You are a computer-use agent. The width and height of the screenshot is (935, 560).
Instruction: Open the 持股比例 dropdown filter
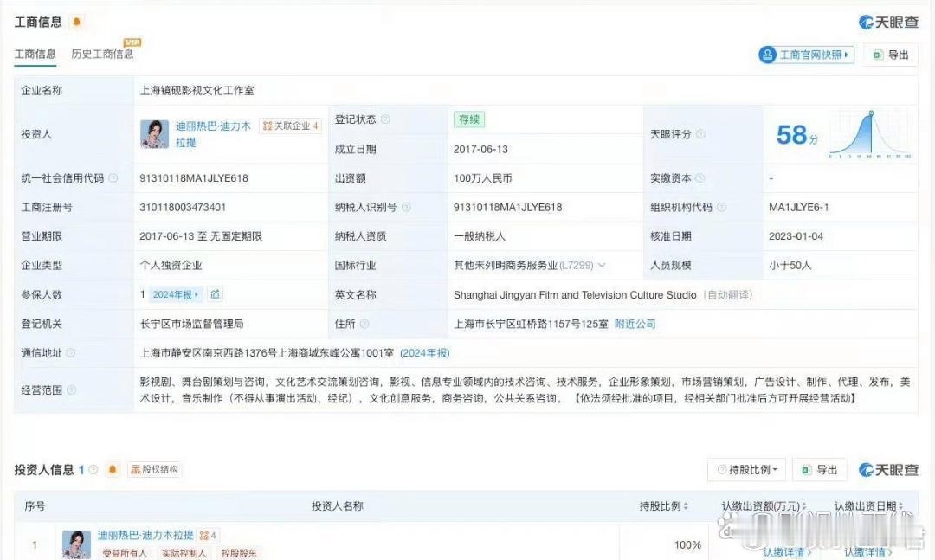tap(746, 469)
